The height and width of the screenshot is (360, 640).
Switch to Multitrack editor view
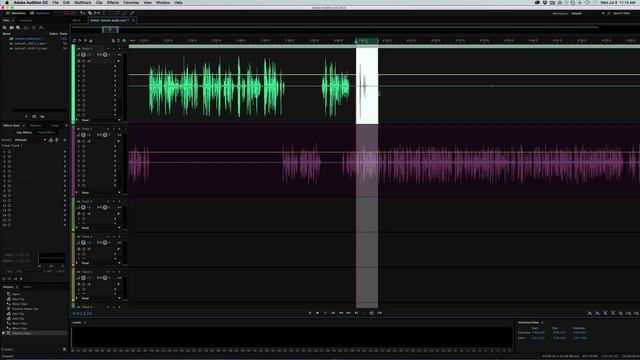(x=40, y=13)
